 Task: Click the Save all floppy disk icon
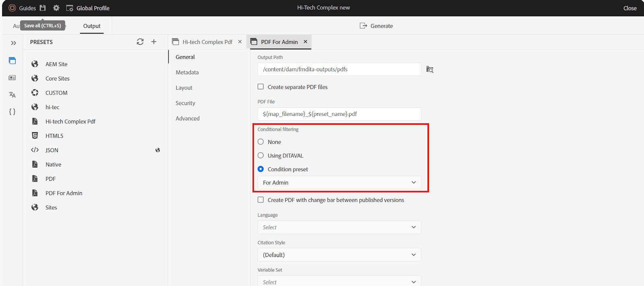pyautogui.click(x=43, y=8)
